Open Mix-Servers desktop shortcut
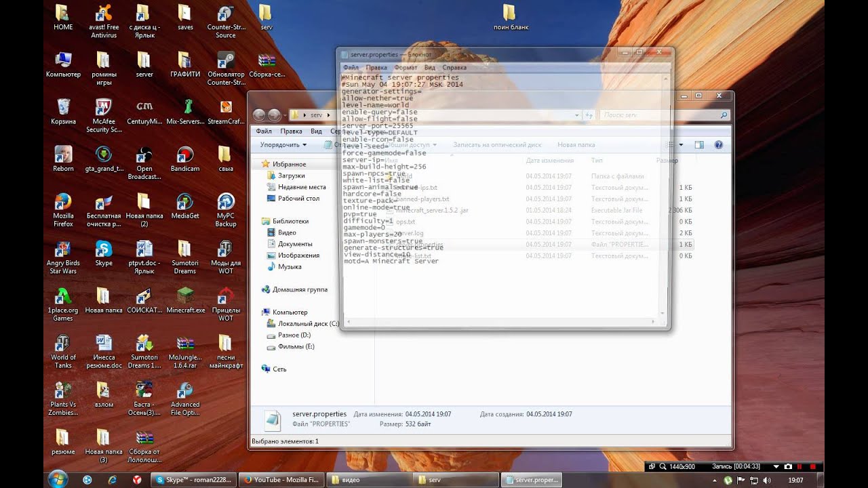The image size is (868, 488). click(185, 112)
